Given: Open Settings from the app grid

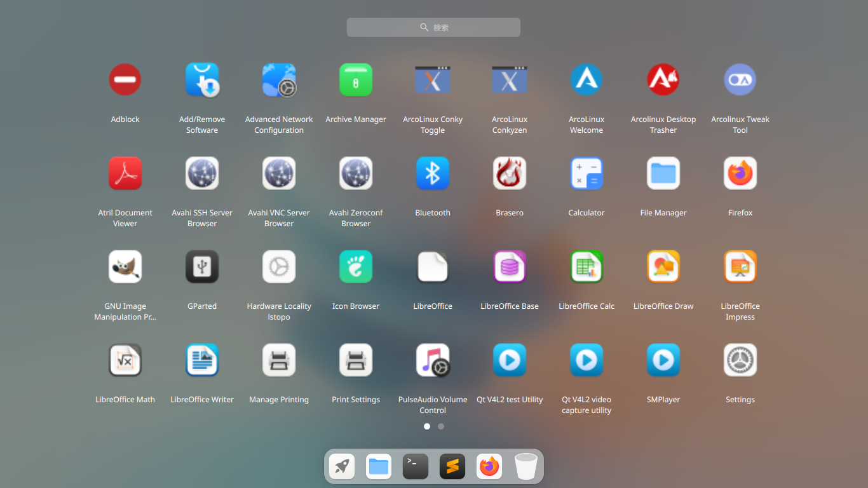Looking at the screenshot, I should [x=740, y=360].
